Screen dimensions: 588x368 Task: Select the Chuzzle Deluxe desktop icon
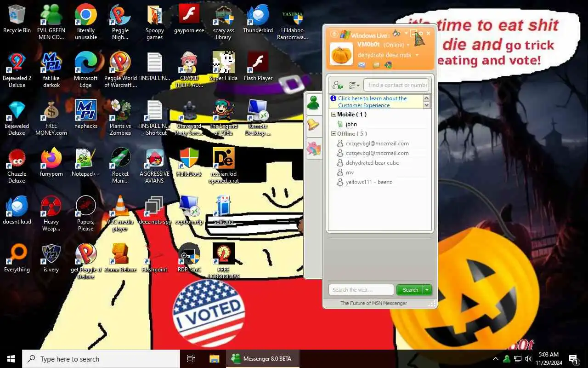[x=17, y=166]
